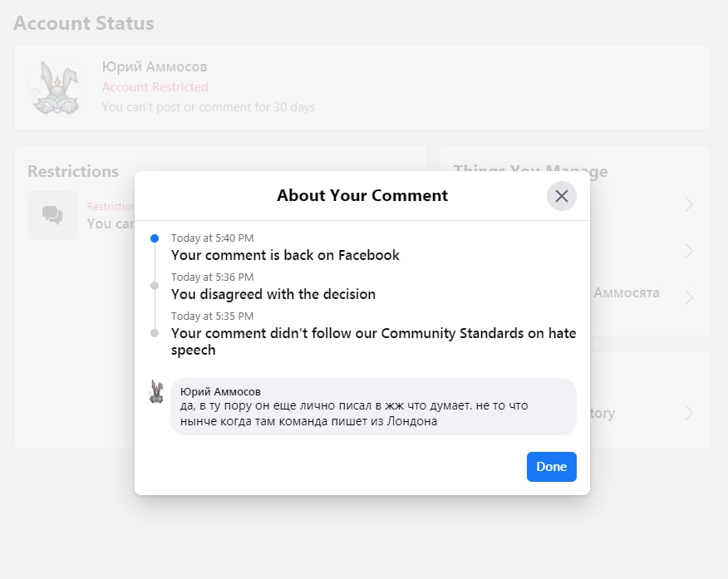This screenshot has width=728, height=579.
Task: Open the chevron in the row ending 'tory'
Action: (689, 413)
